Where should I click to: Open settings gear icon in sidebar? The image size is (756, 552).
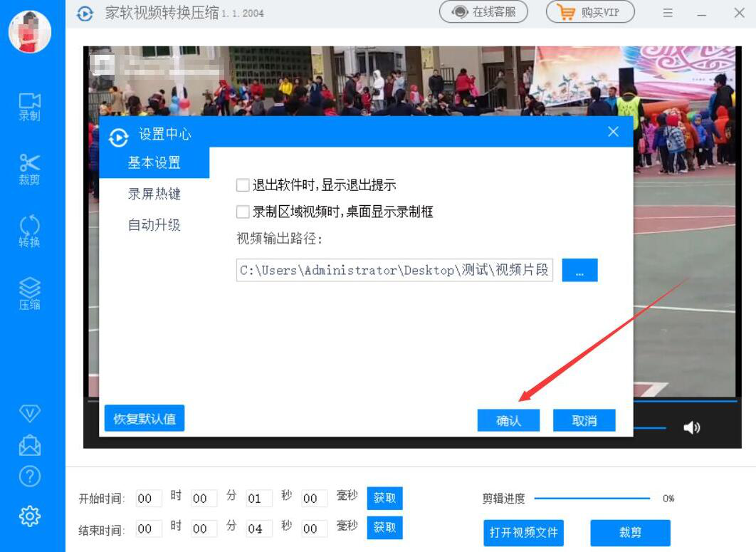29,516
